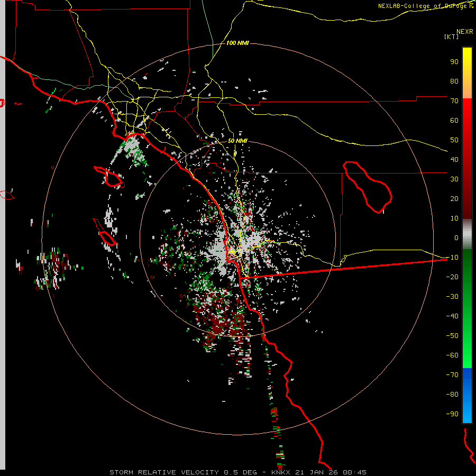Viewport: 476px width, 476px height.
Task: Select the 50 value on the velocity scale
Action: (x=454, y=140)
